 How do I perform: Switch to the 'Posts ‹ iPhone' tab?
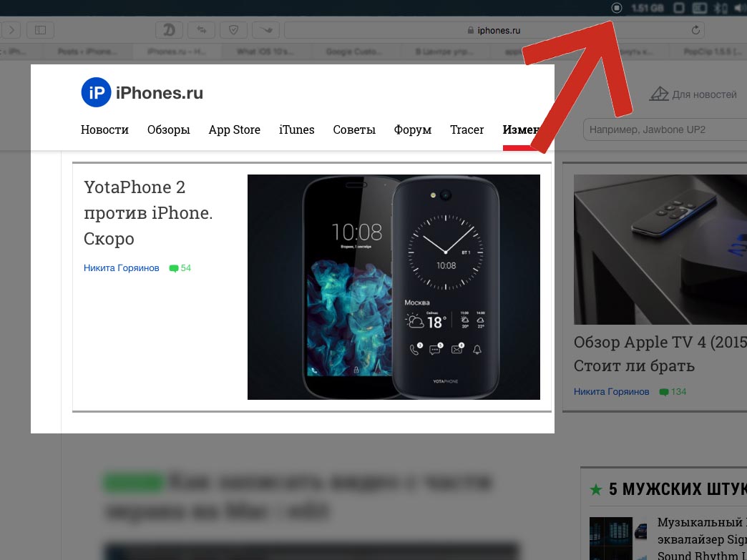pos(87,51)
